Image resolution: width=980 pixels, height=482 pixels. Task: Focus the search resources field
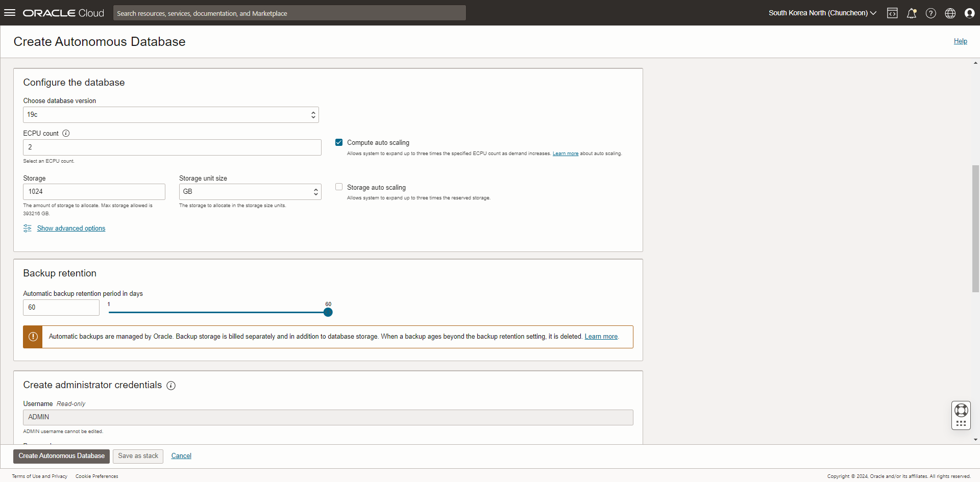pyautogui.click(x=289, y=13)
